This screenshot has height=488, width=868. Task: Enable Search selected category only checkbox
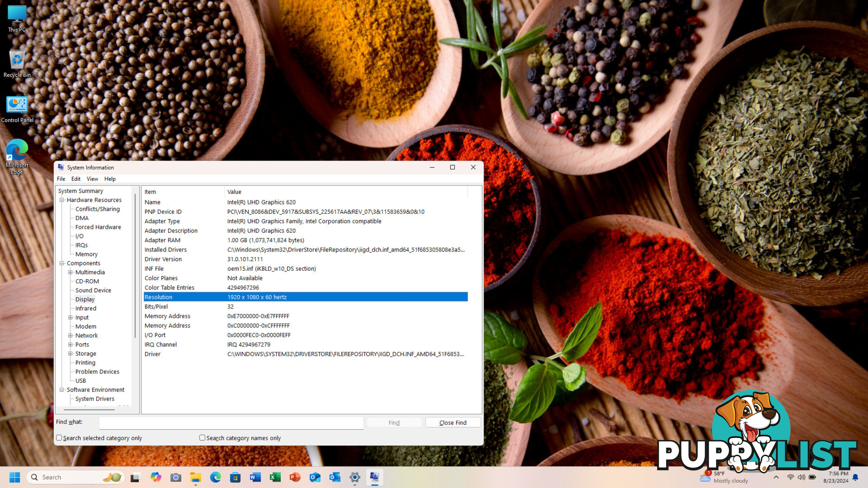click(x=59, y=437)
